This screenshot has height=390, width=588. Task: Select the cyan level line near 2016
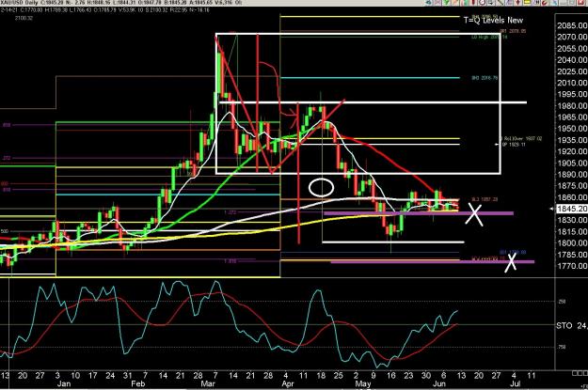pos(370,78)
